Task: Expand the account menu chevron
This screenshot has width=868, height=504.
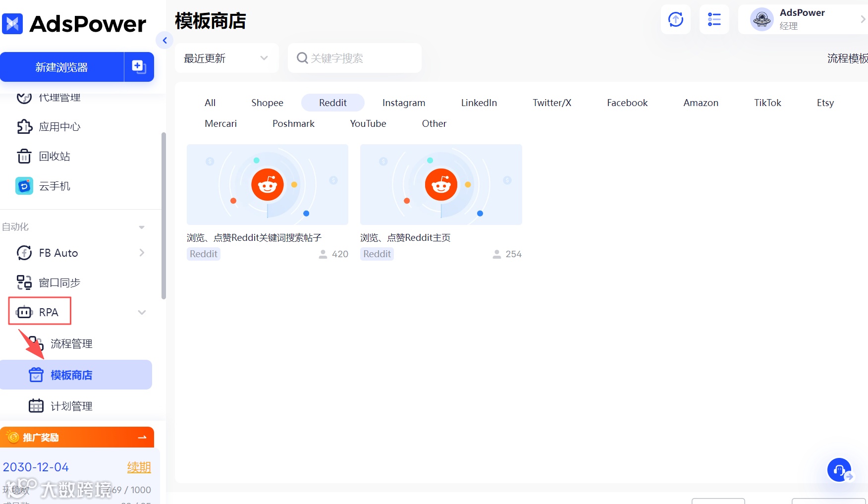Action: pos(863,19)
